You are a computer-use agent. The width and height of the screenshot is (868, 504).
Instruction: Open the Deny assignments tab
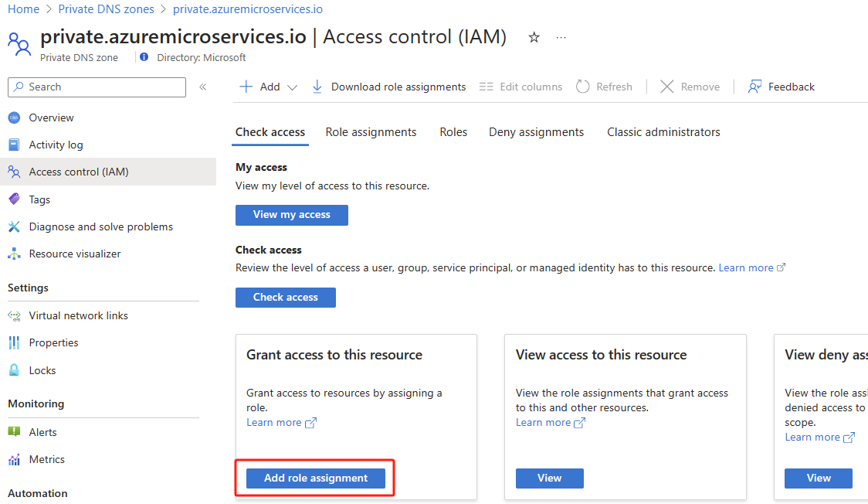[x=536, y=131]
